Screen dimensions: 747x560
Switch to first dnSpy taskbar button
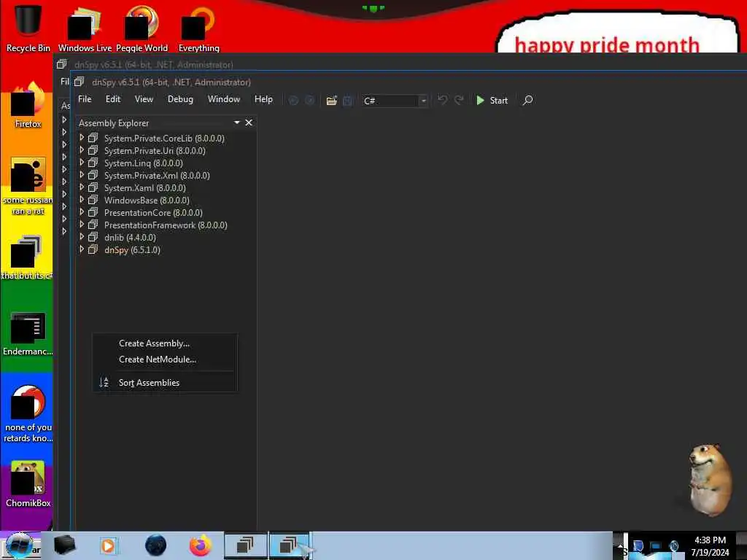tap(245, 545)
